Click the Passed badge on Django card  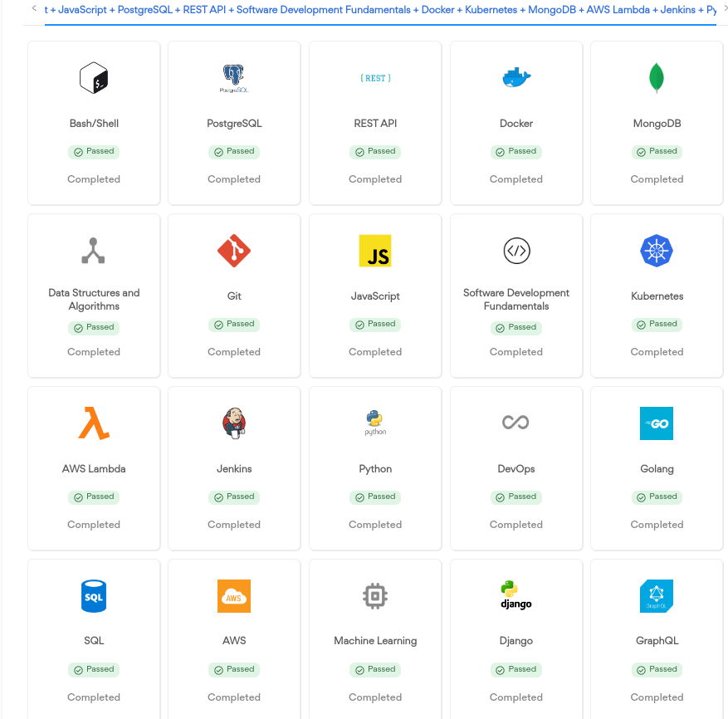(516, 670)
